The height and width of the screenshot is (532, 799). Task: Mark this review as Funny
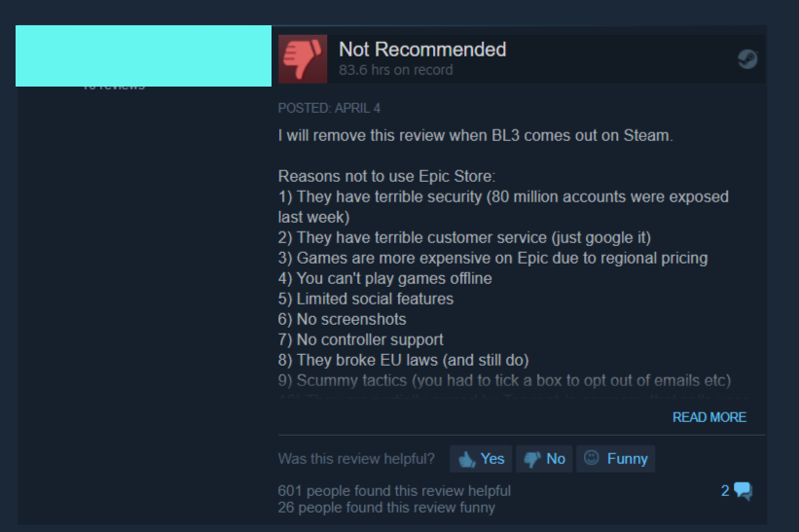(616, 459)
